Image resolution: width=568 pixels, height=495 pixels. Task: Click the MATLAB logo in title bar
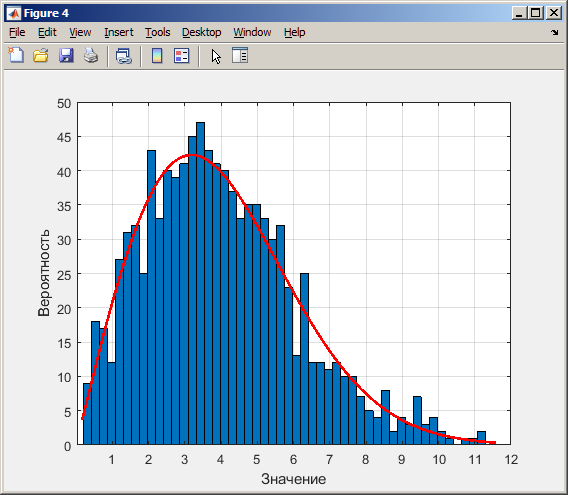pos(14,13)
